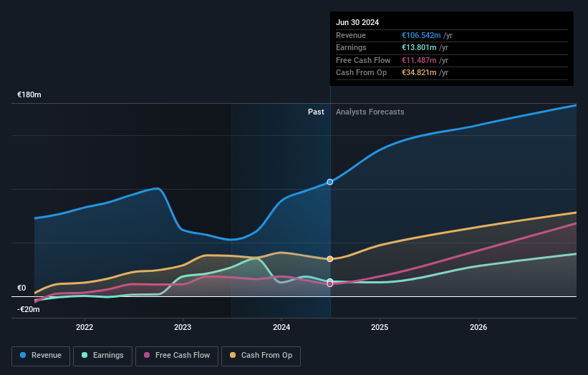
Task: Click the €106.542m revenue value
Action: [421, 35]
